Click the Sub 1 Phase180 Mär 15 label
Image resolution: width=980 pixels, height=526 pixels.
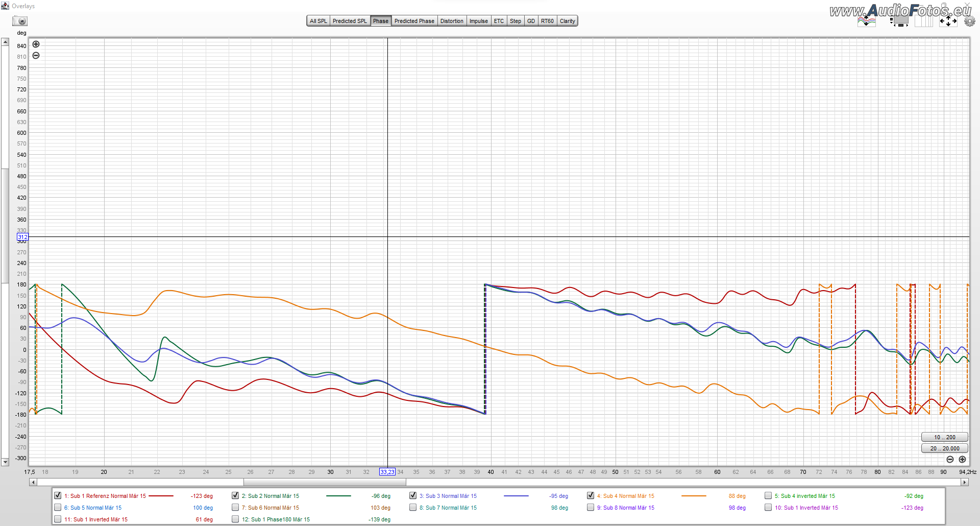[276, 519]
